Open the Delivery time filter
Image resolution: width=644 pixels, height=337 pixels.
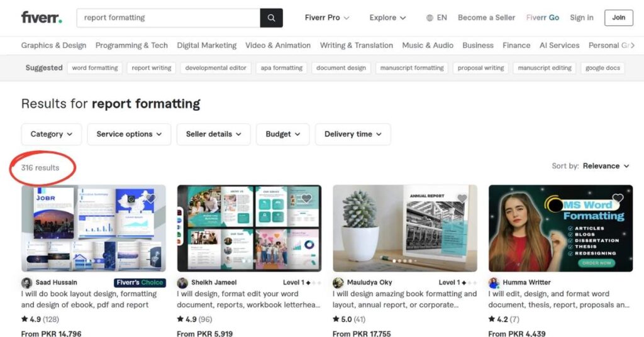click(x=353, y=134)
